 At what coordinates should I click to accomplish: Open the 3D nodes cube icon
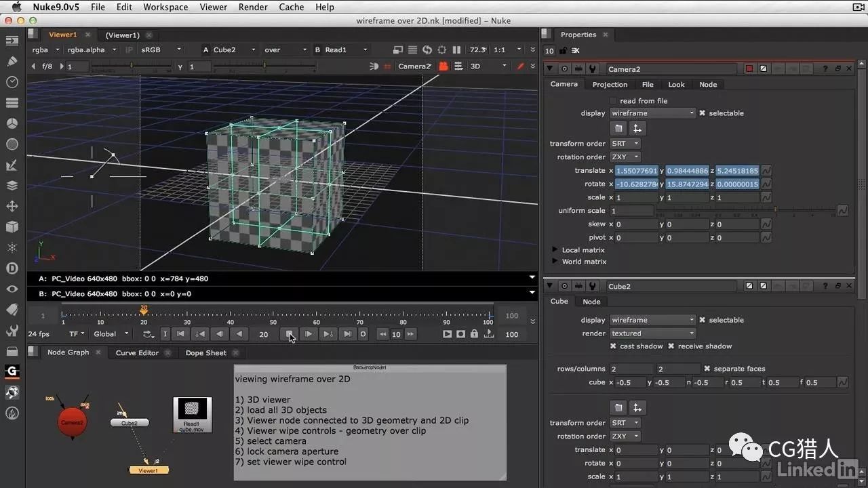12,226
